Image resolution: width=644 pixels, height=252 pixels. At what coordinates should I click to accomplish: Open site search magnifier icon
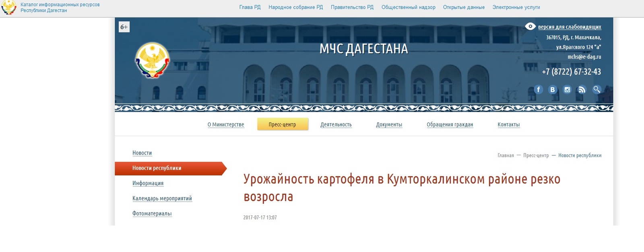597,89
